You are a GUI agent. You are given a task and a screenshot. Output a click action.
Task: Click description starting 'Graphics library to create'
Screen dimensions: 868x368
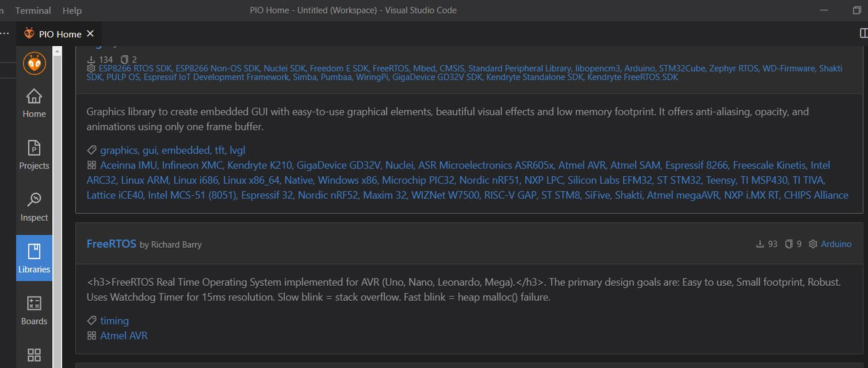coord(448,119)
